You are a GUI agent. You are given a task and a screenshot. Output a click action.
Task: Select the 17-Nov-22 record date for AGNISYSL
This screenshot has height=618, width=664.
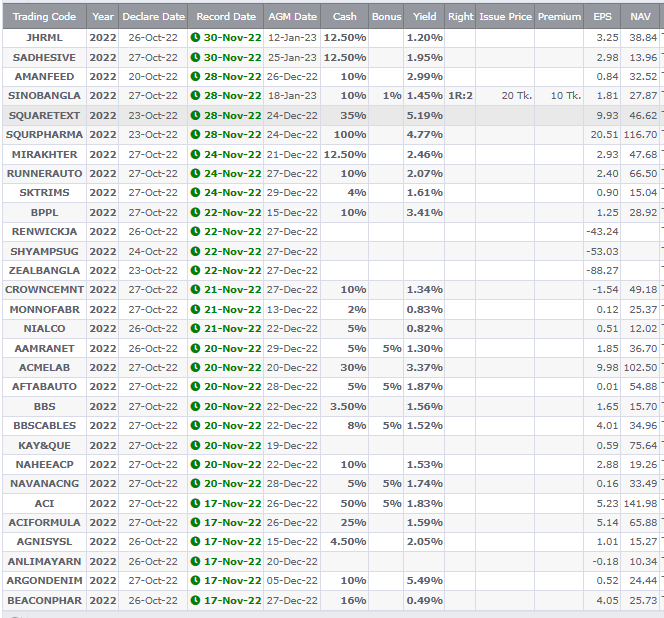pyautogui.click(x=232, y=542)
